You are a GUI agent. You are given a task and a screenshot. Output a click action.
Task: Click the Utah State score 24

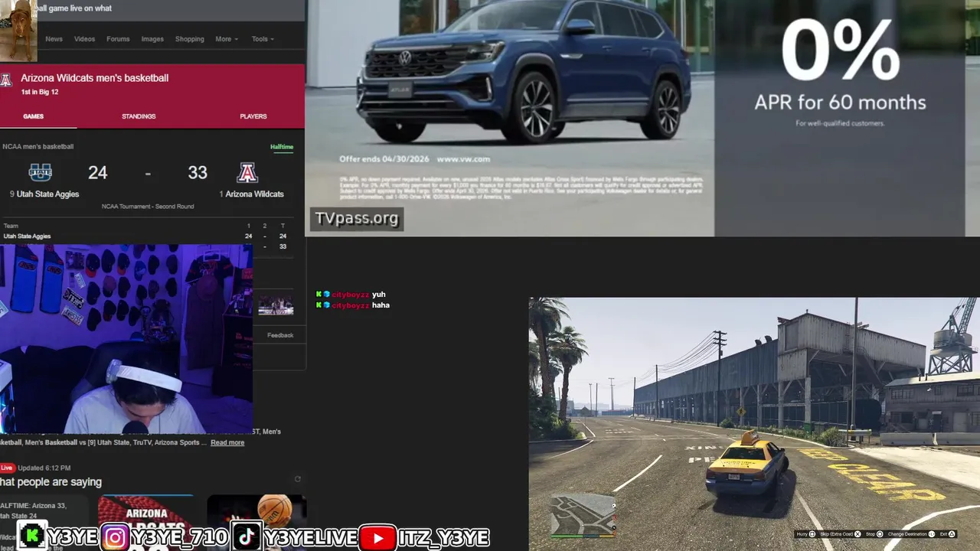[97, 173]
